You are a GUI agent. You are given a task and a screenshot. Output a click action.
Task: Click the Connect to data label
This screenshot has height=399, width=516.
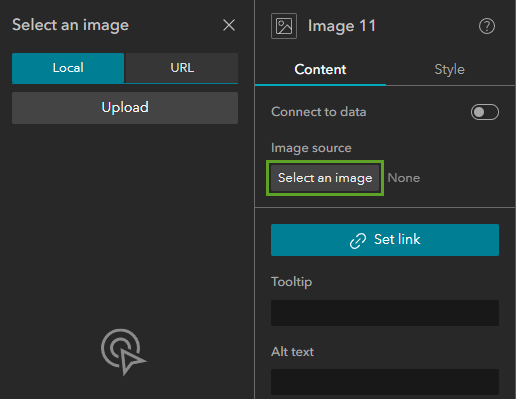(319, 112)
